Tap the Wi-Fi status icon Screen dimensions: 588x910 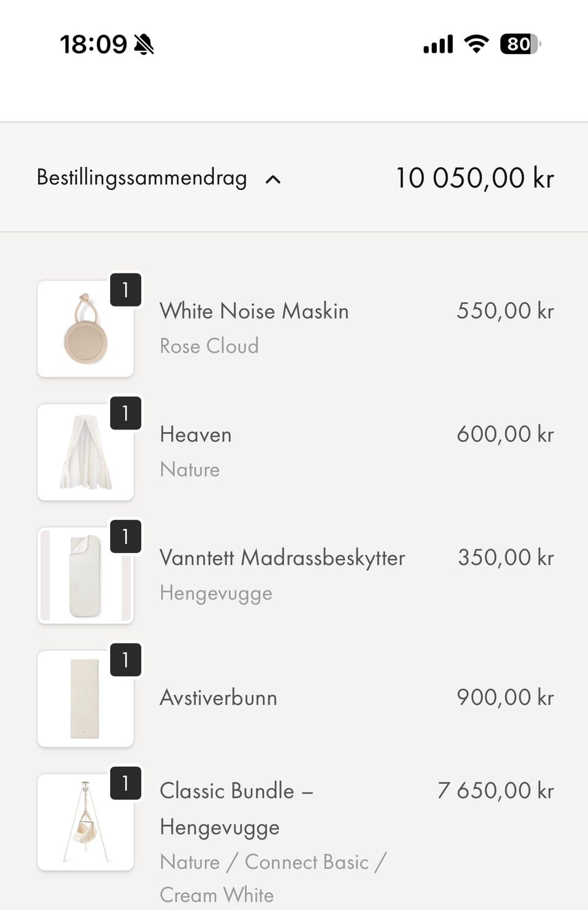tap(476, 44)
